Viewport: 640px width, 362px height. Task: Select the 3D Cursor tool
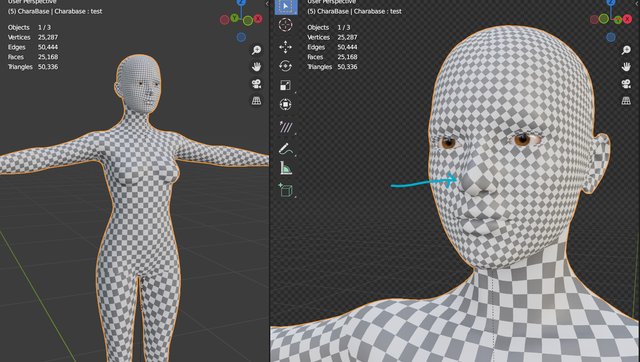click(285, 25)
